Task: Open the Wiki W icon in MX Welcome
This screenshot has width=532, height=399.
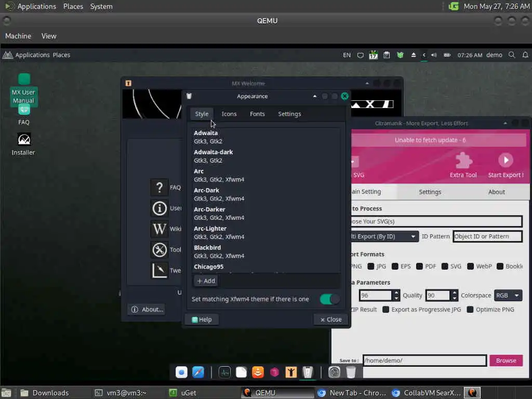Action: coord(159,229)
